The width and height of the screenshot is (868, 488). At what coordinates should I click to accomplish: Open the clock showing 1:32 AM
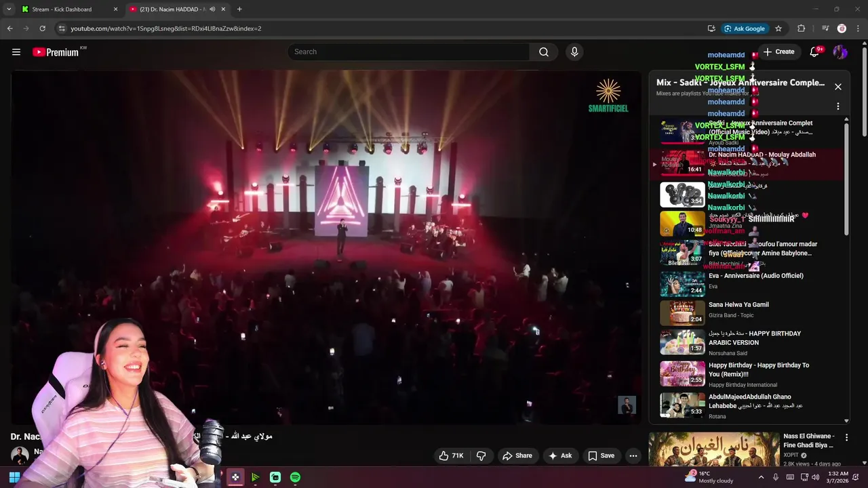(x=838, y=477)
